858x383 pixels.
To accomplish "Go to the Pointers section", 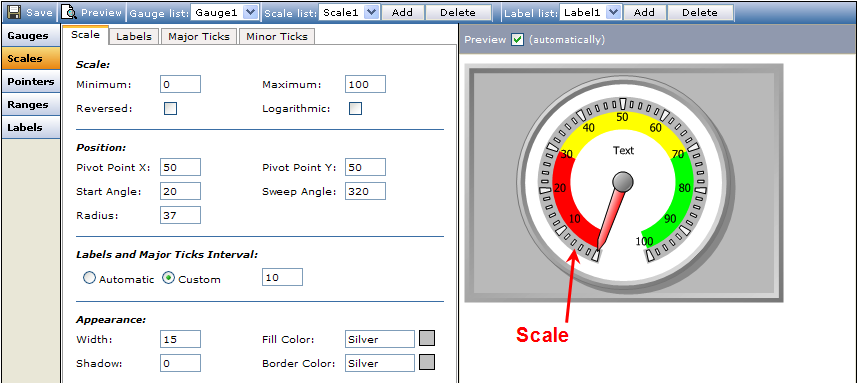I will tap(31, 82).
